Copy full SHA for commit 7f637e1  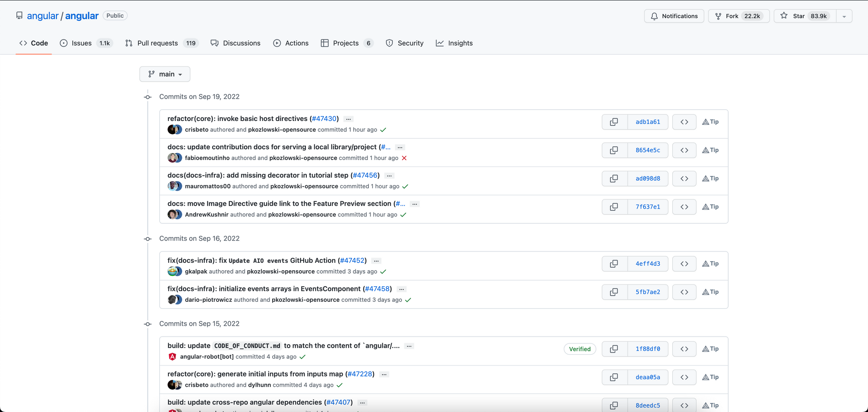coord(614,207)
